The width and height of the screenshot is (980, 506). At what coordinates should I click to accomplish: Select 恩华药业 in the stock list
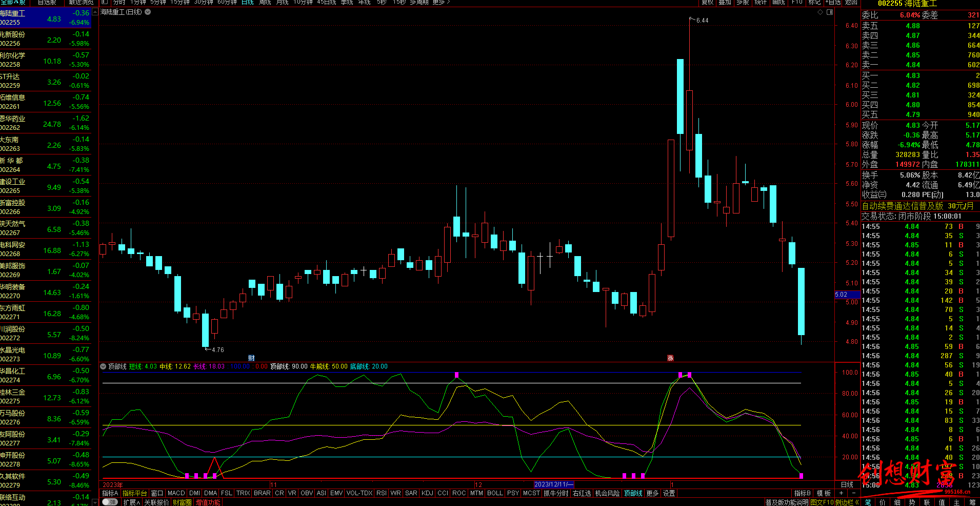45,123
